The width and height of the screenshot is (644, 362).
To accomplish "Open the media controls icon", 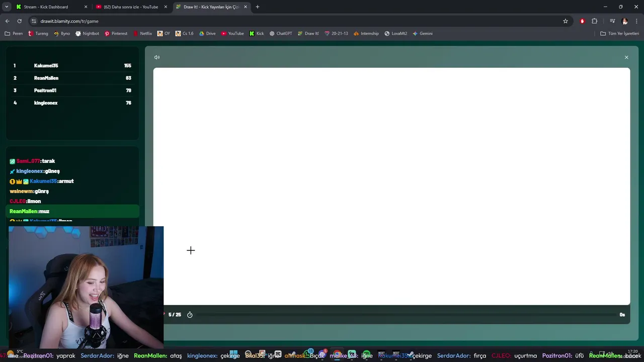I will (612, 21).
